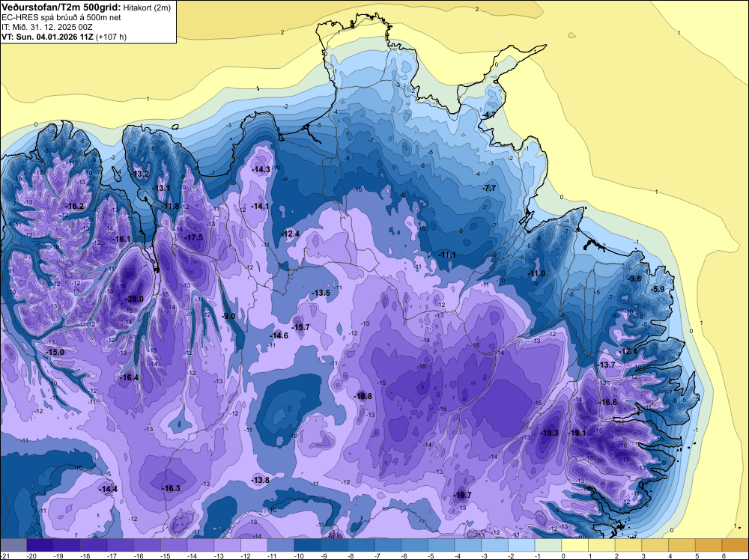Image resolution: width=749 pixels, height=560 pixels.
Task: Click the -20.0 temperature value on the map
Action: pyautogui.click(x=134, y=299)
